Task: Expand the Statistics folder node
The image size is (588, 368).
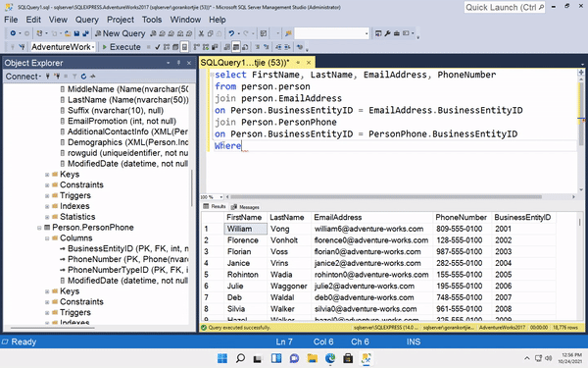Action: click(x=47, y=217)
